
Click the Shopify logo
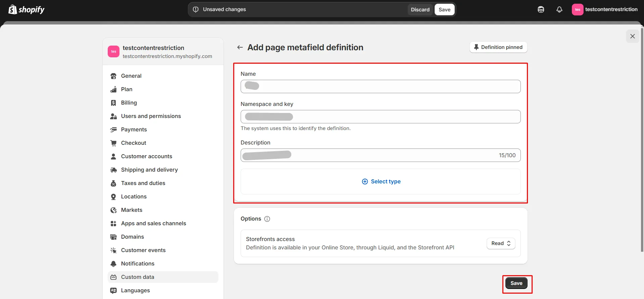[27, 10]
